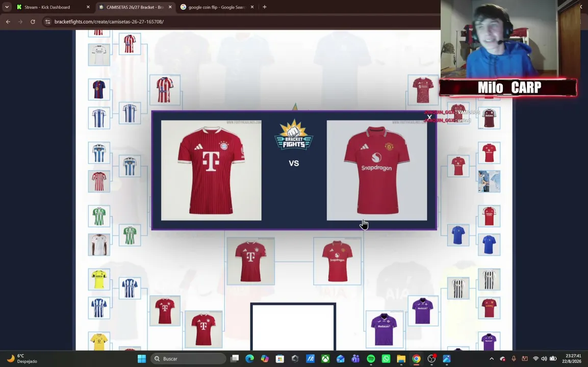588x367 pixels.
Task: Open Wi-Fi network settings in tray
Action: click(x=535, y=359)
